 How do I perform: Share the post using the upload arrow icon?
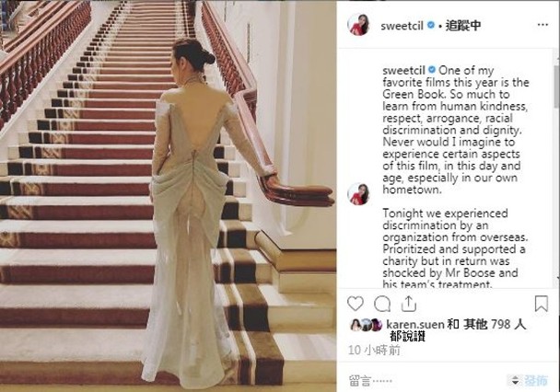coord(409,304)
